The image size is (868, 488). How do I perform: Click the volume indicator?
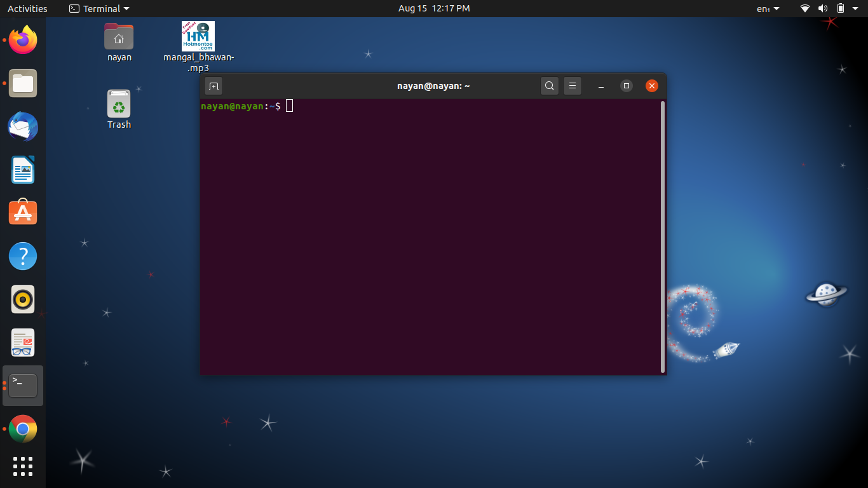click(823, 8)
